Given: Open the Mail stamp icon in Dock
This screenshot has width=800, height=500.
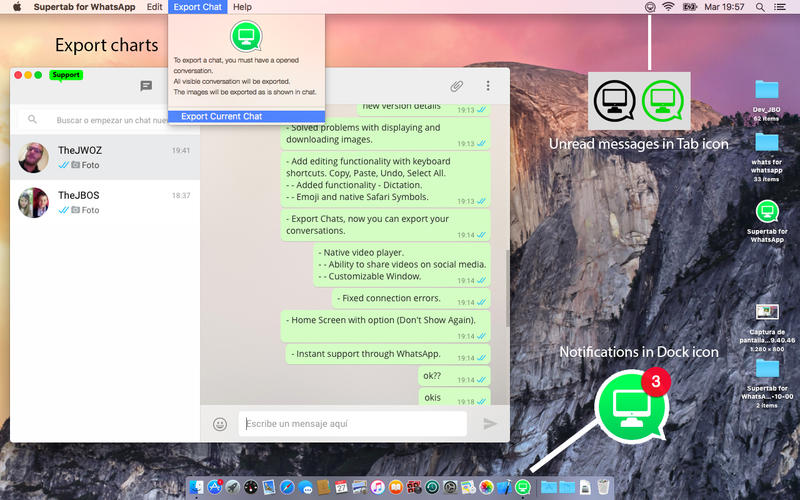Looking at the screenshot, I should point(269,487).
